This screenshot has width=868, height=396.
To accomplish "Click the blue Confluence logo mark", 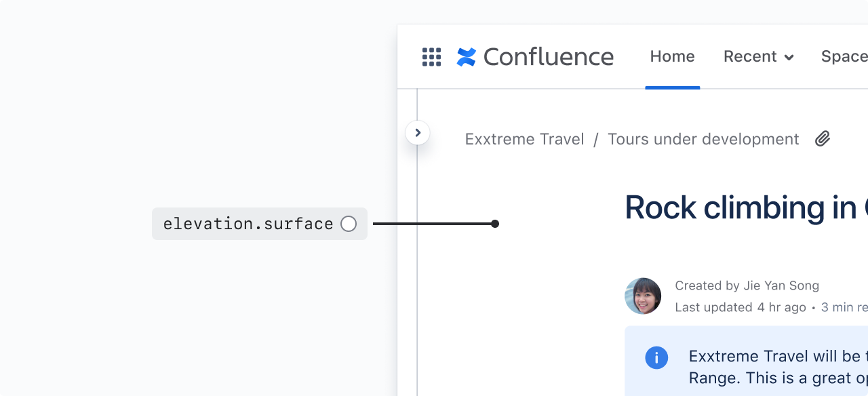I will [x=467, y=57].
